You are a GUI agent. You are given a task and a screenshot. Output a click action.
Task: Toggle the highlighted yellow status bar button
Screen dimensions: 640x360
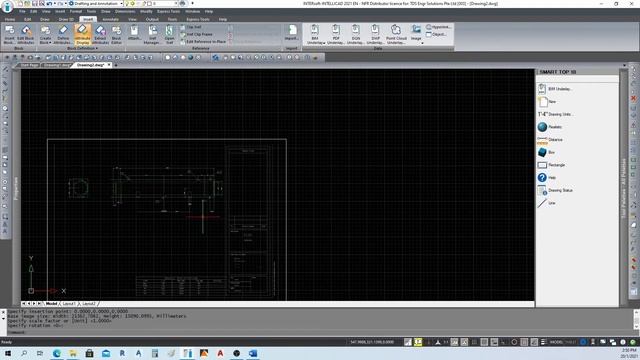click(418, 342)
